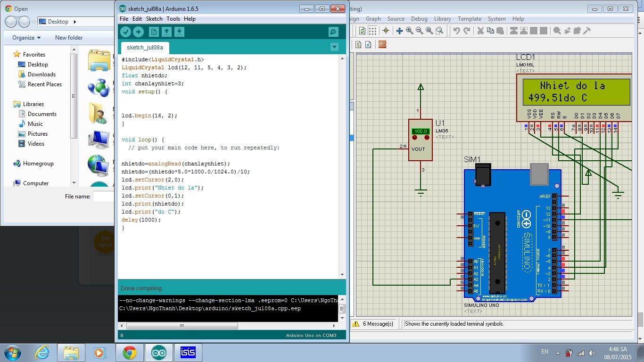
Task: Undo the last action in Proteus
Action: coord(456,31)
